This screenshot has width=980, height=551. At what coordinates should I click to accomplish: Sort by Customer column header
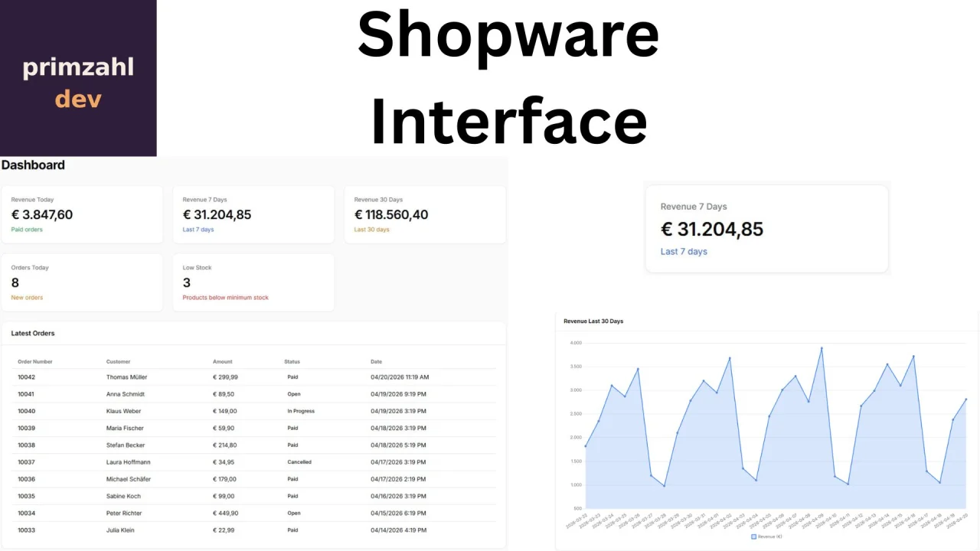coord(119,362)
